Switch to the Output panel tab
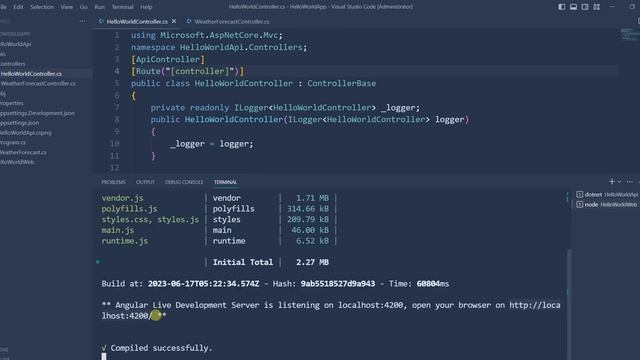The image size is (640, 360). pos(145,182)
